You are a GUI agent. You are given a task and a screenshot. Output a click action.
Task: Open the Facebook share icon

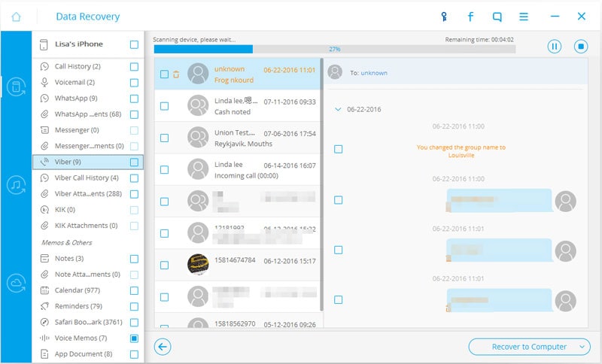[470, 17]
